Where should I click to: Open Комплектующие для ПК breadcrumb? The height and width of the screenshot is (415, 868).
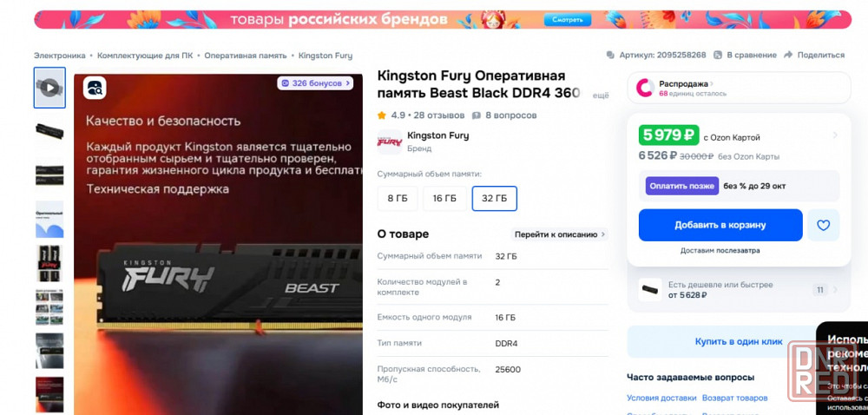(145, 56)
